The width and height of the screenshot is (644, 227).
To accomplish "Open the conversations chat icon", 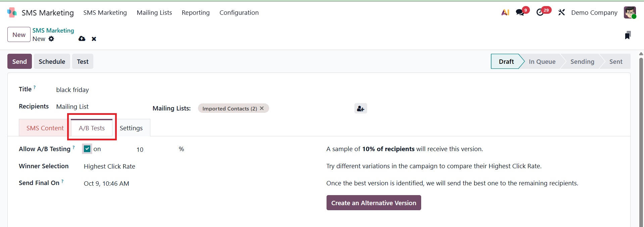I will [520, 12].
